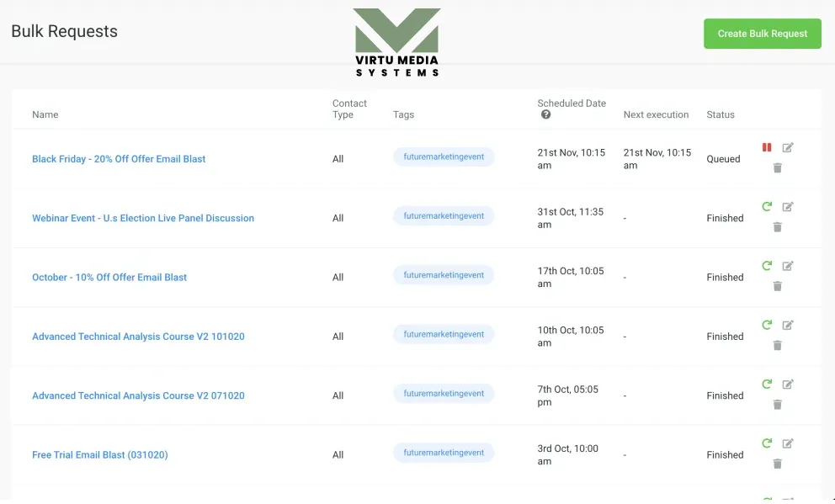Click the Contact Type column header
835x504 pixels.
tap(349, 109)
